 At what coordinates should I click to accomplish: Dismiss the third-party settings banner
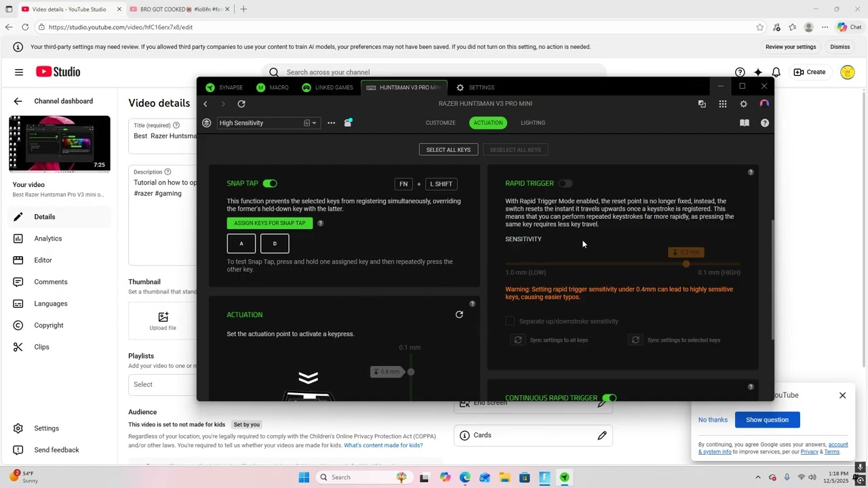pos(840,47)
